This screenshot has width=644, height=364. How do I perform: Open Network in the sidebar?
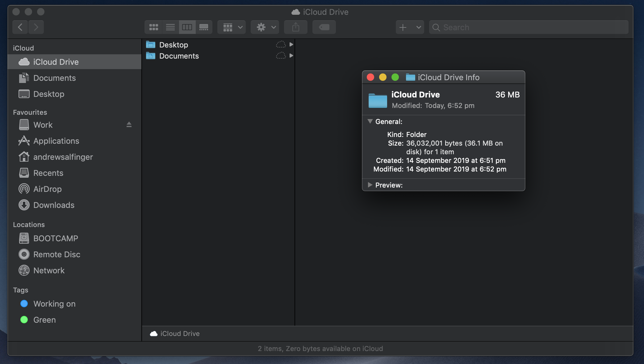click(74, 270)
